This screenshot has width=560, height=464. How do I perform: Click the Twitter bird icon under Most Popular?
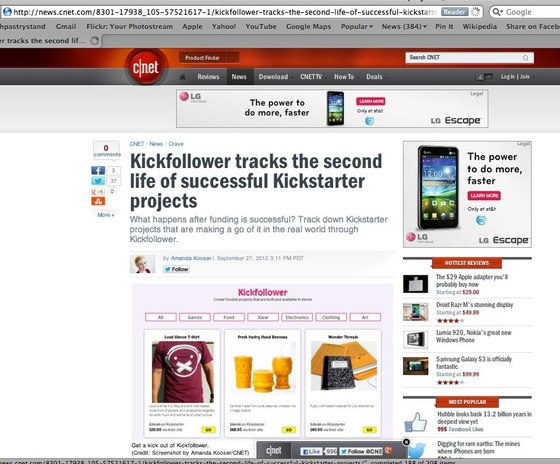tap(416, 451)
